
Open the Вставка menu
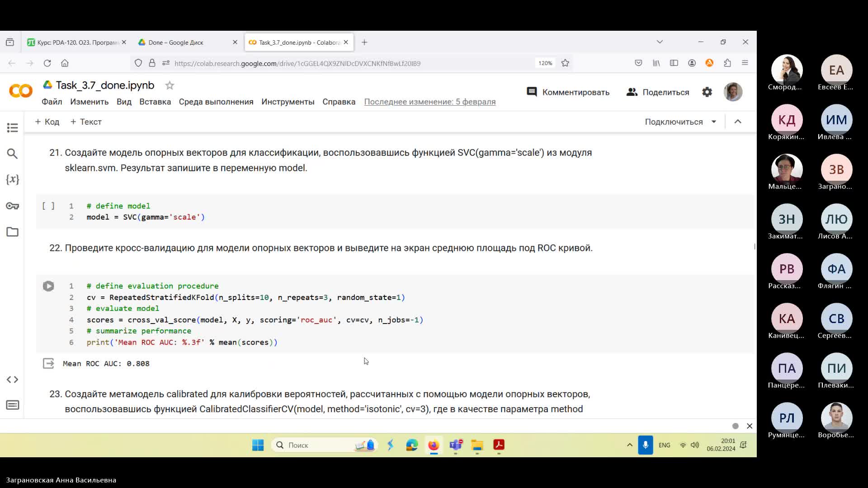pos(155,102)
